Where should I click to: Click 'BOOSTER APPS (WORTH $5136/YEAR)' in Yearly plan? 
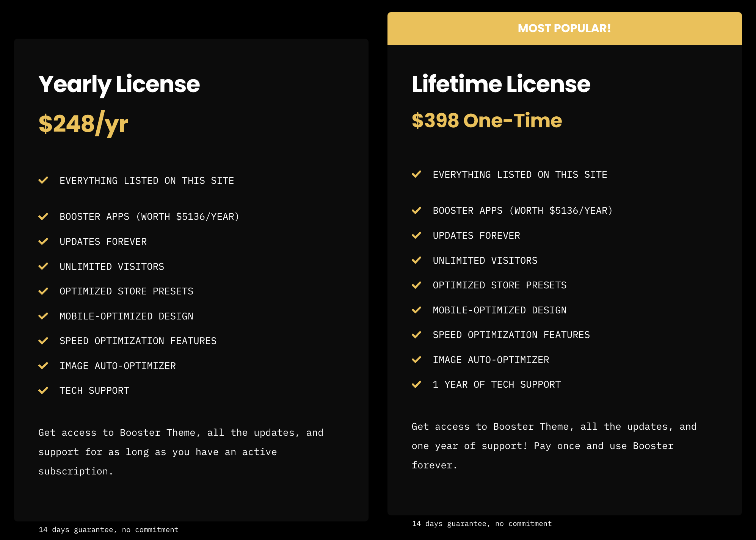149,217
